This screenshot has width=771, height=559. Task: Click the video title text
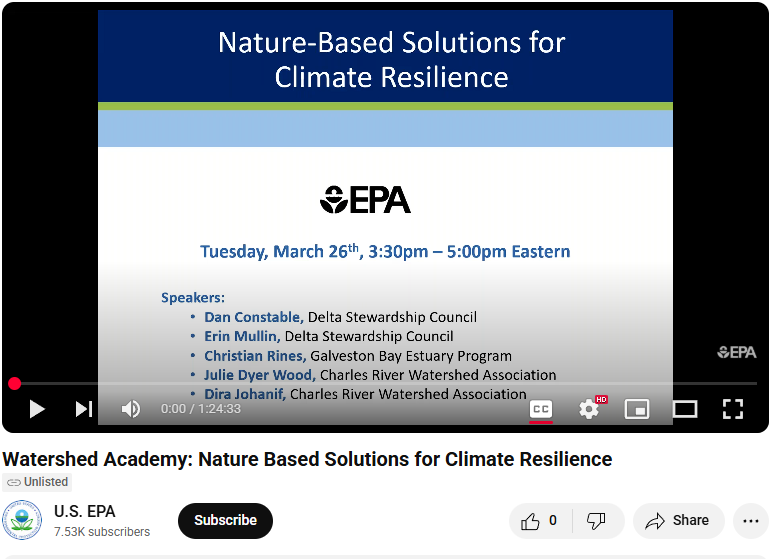[x=307, y=459]
